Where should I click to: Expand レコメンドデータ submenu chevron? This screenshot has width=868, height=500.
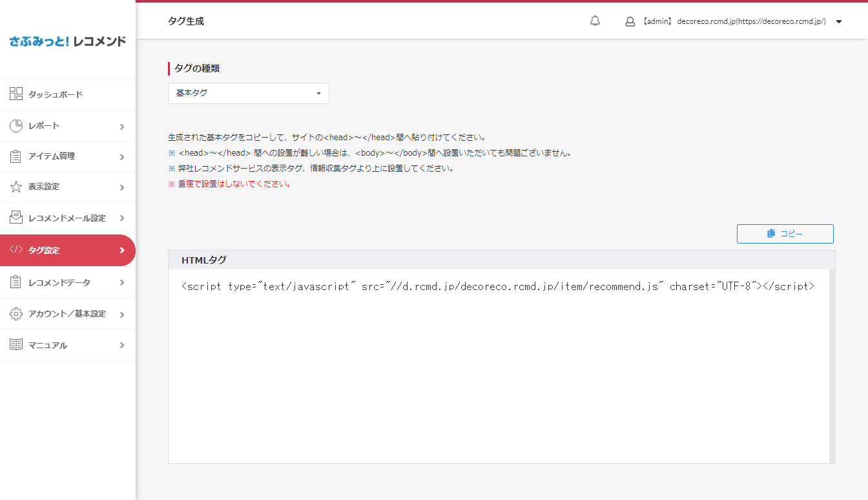[x=122, y=283]
